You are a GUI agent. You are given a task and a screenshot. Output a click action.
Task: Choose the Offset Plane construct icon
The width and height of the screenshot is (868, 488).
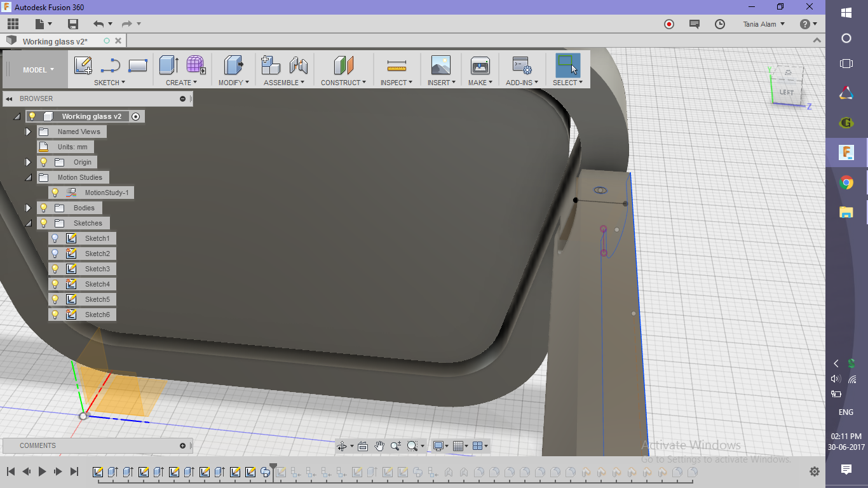click(x=343, y=65)
